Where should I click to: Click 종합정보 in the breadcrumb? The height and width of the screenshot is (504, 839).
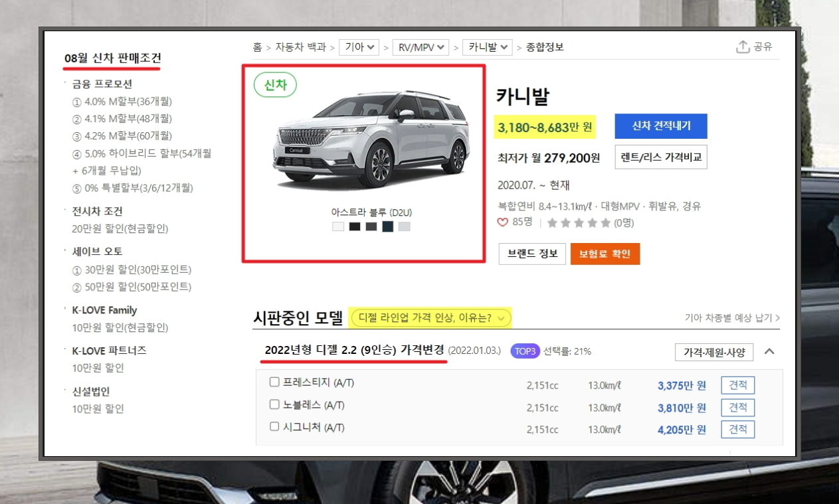pos(545,47)
